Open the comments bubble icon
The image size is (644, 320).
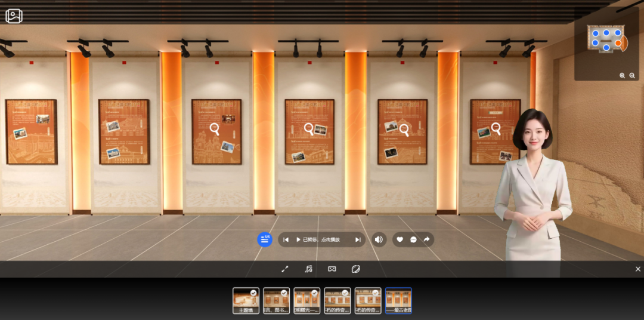click(x=413, y=239)
